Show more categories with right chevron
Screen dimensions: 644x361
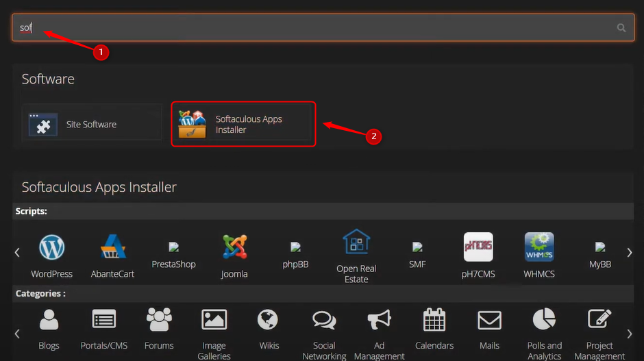629,334
